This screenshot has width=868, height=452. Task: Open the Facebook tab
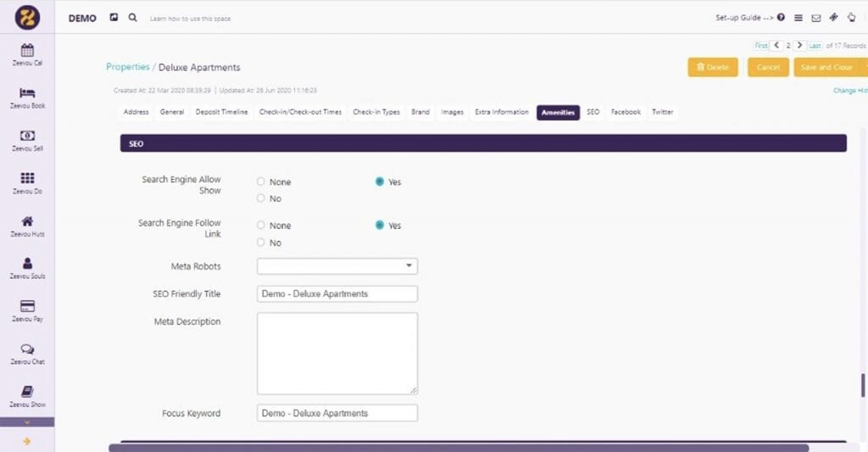click(x=626, y=112)
